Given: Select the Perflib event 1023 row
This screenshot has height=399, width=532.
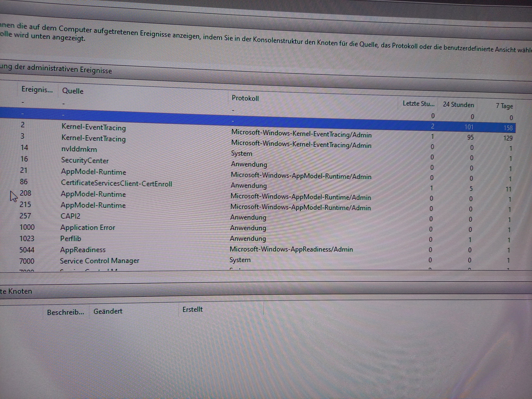Looking at the screenshot, I should (x=71, y=239).
